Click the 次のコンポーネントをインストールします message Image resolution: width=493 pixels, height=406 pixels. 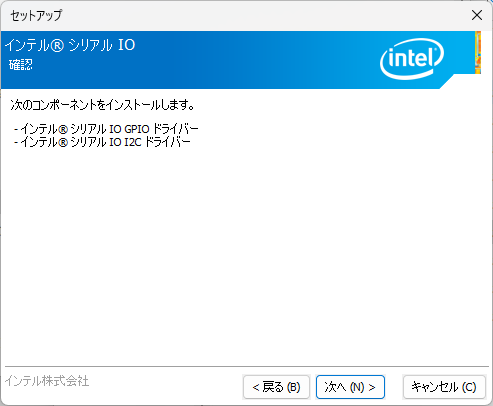(102, 105)
